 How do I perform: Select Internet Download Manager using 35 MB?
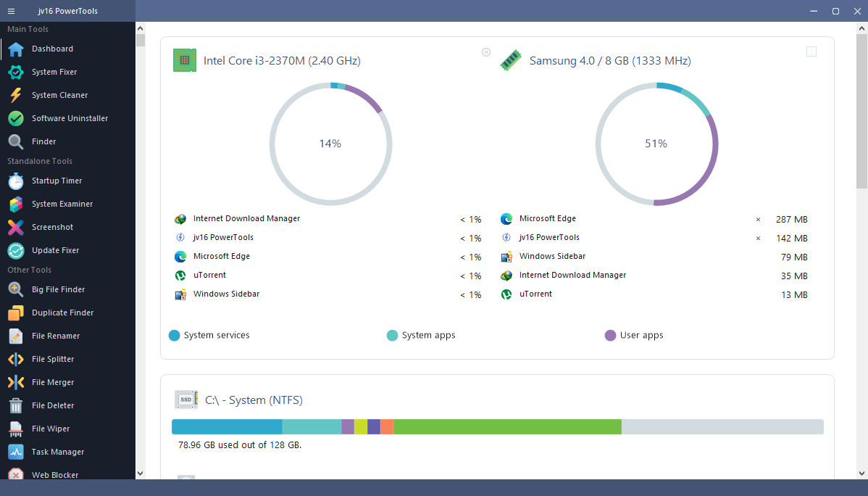click(x=572, y=275)
